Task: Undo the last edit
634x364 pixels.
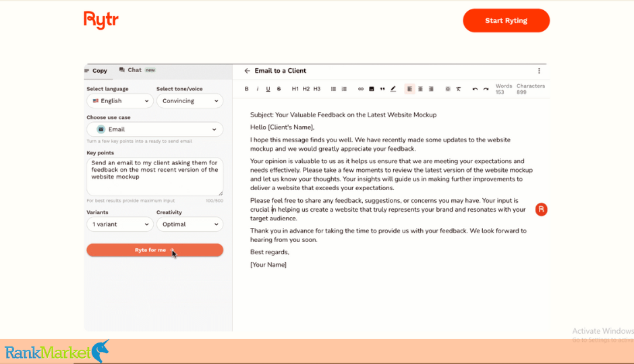Action: pyautogui.click(x=475, y=89)
